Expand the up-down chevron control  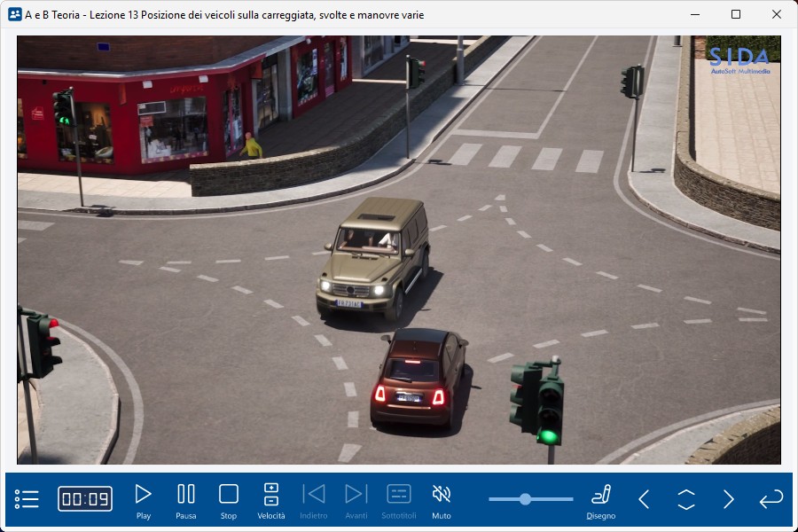coord(686,499)
